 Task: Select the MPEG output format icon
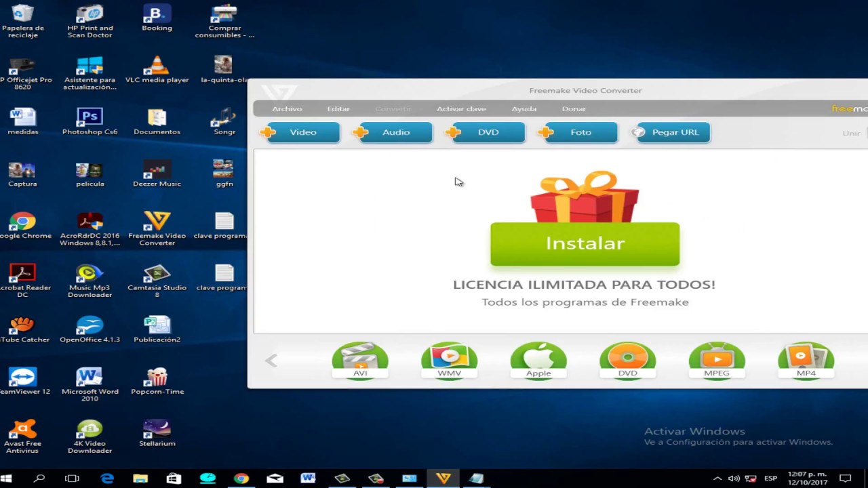point(717,360)
